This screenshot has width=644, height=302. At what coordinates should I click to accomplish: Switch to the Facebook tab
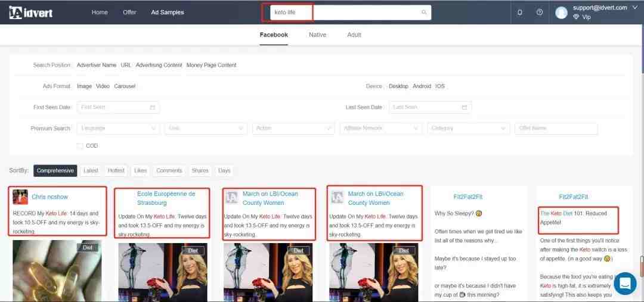pyautogui.click(x=274, y=35)
